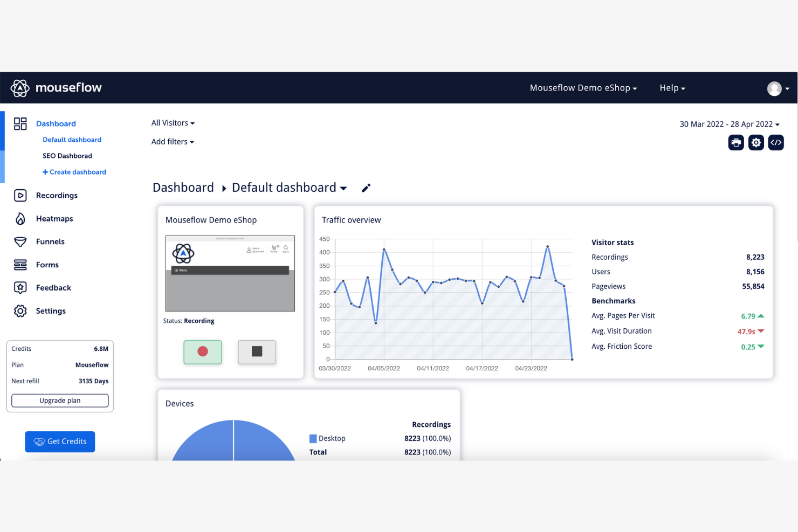
Task: Open the All Visitors segment dropdown
Action: pyautogui.click(x=173, y=123)
